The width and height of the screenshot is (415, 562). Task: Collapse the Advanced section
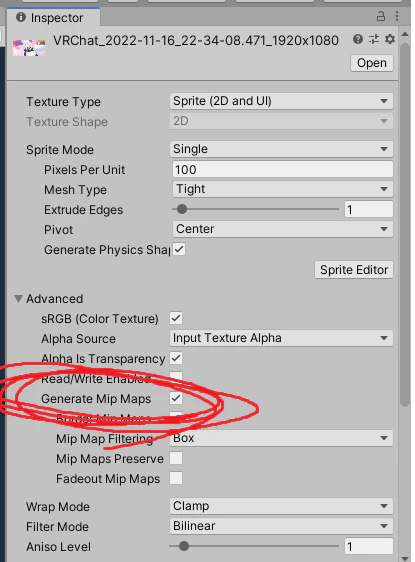pos(18,299)
